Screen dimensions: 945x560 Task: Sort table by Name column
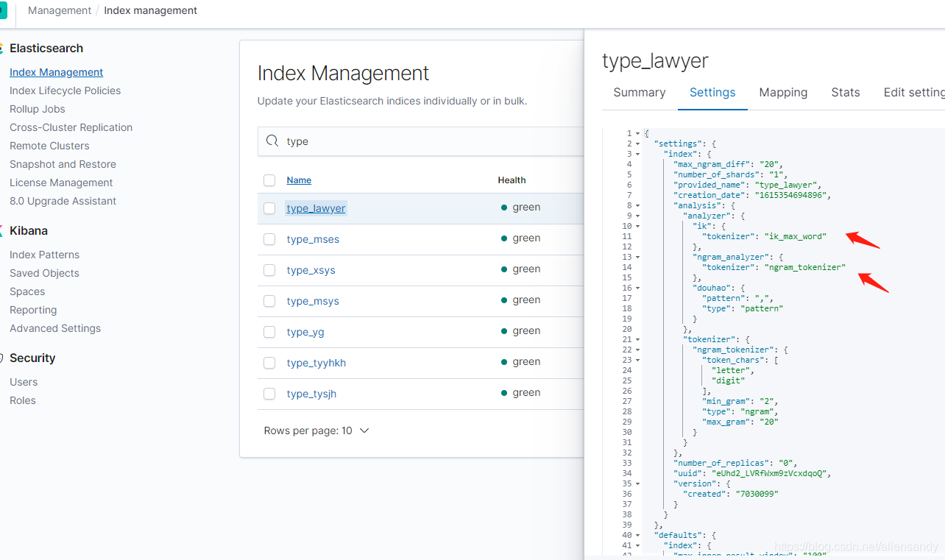[x=299, y=180]
